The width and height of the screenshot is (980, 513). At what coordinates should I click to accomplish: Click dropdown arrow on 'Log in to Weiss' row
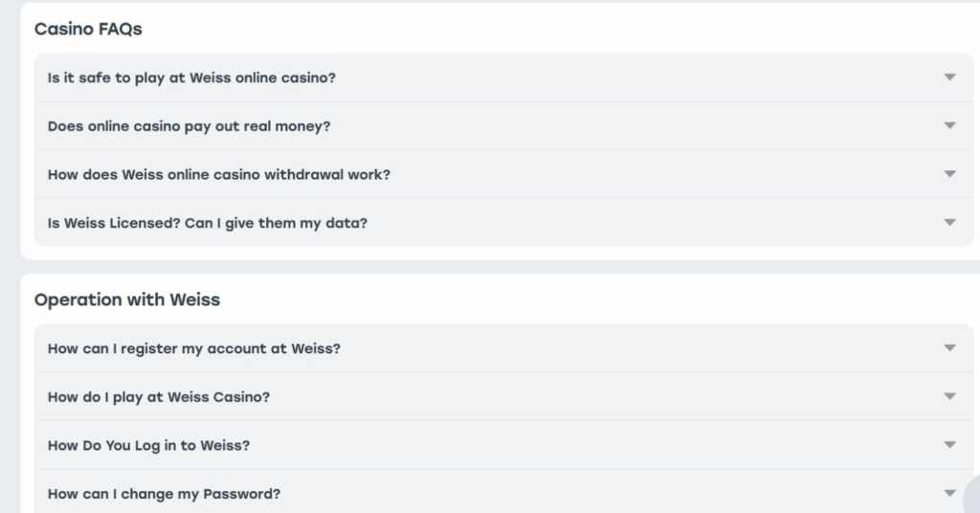point(949,445)
